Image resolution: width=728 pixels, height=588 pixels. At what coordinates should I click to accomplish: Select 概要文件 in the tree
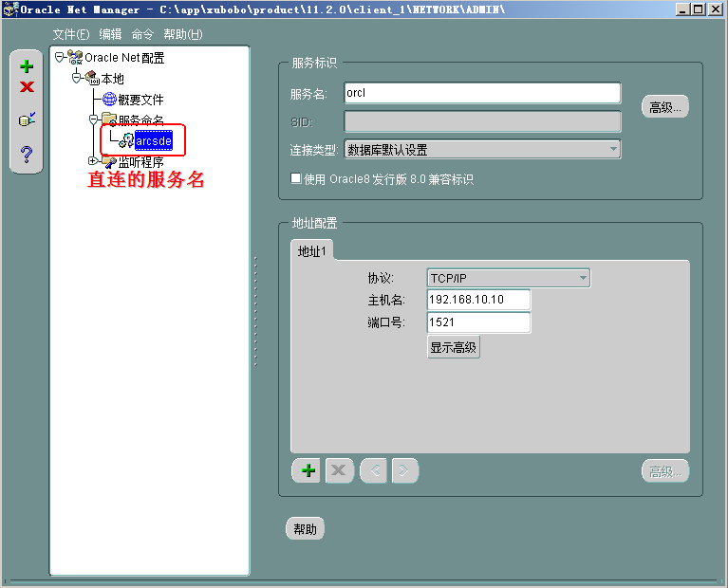[140, 100]
